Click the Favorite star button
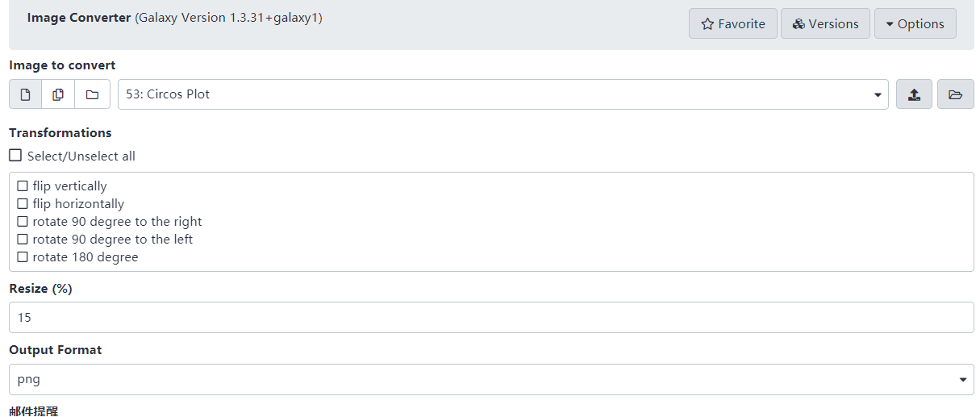980x417 pixels. click(x=732, y=23)
